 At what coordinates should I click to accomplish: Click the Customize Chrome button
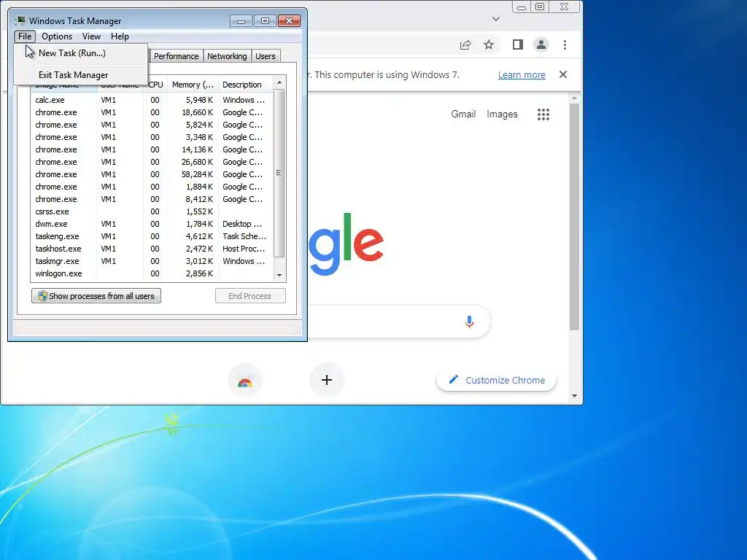coord(496,380)
